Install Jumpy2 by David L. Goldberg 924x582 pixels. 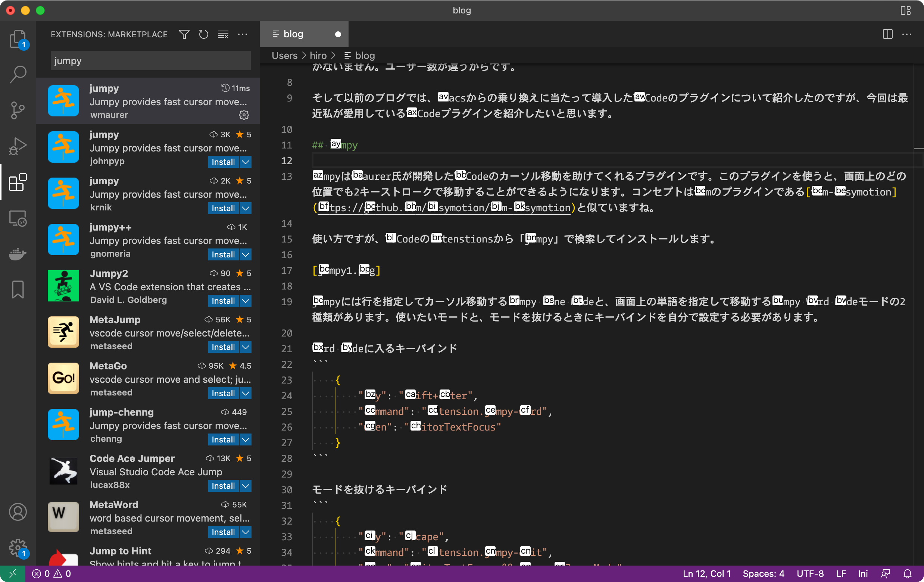[x=223, y=301]
